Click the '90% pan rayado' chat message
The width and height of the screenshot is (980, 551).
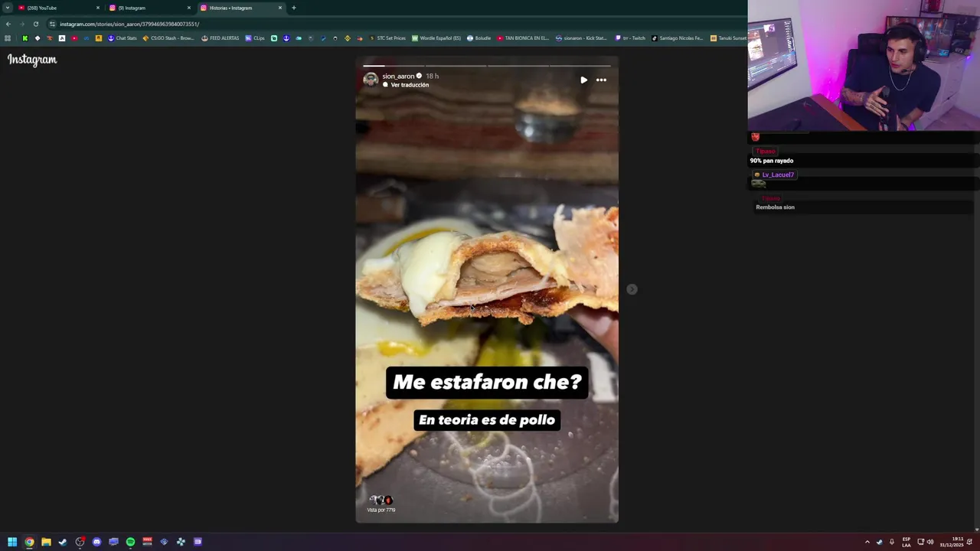[772, 161]
